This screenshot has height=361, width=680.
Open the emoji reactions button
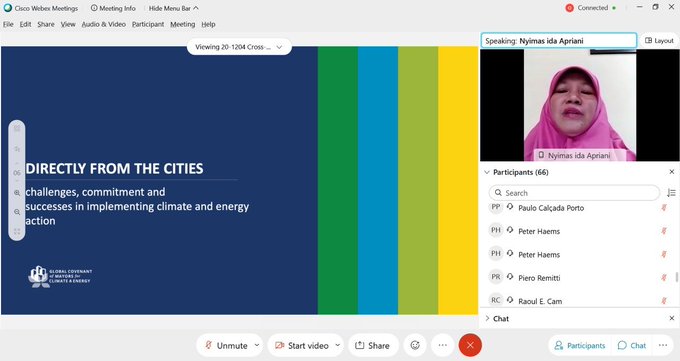pos(415,345)
